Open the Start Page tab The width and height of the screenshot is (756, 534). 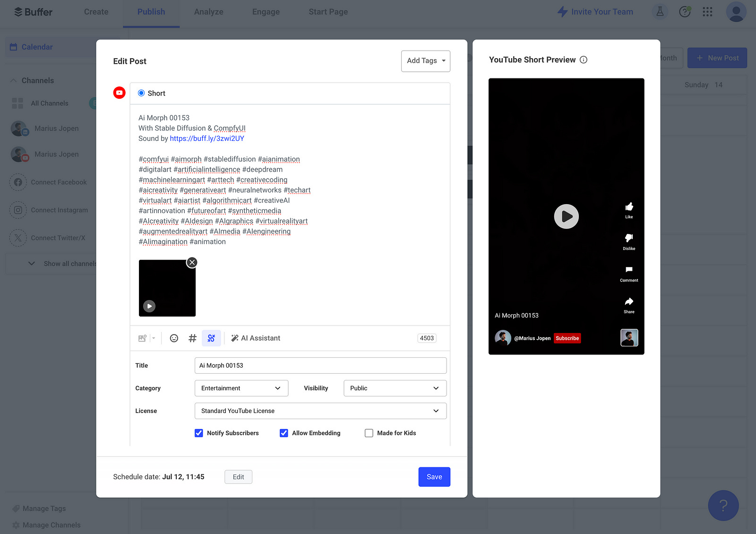pyautogui.click(x=328, y=12)
